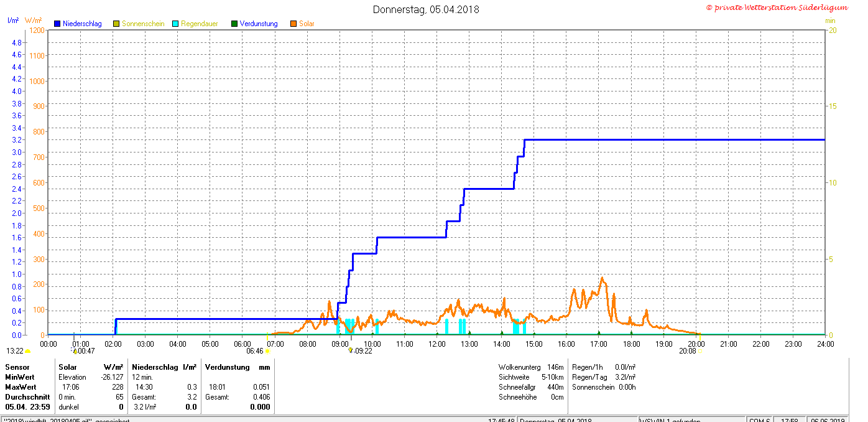868x422 pixels.
Task: Click the evaporation total 0.406
Action: point(262,397)
